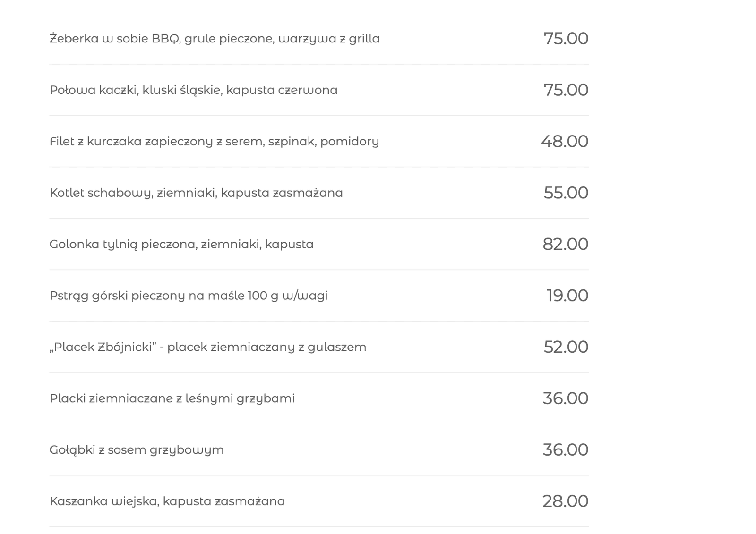Select the Placek Zbójnicki dish
This screenshot has height=534, width=756.
tap(208, 348)
